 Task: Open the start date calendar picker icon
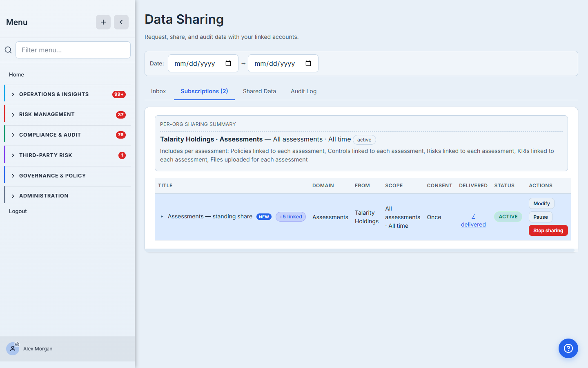tap(228, 63)
